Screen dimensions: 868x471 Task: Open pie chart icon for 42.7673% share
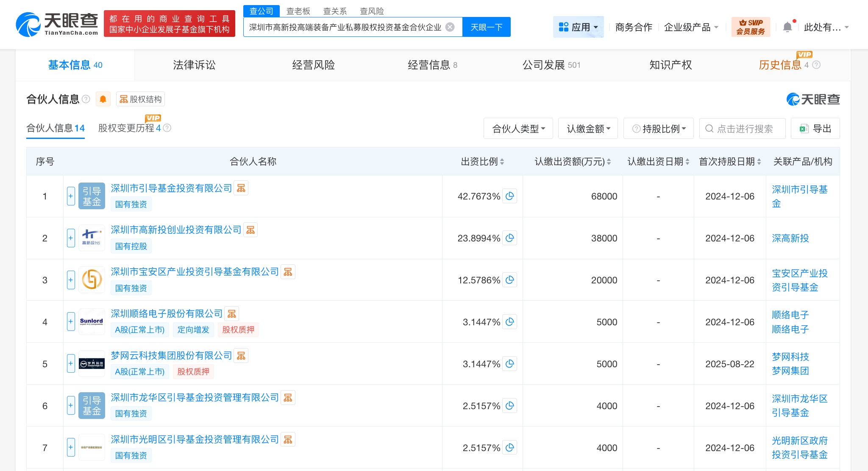[x=510, y=196]
